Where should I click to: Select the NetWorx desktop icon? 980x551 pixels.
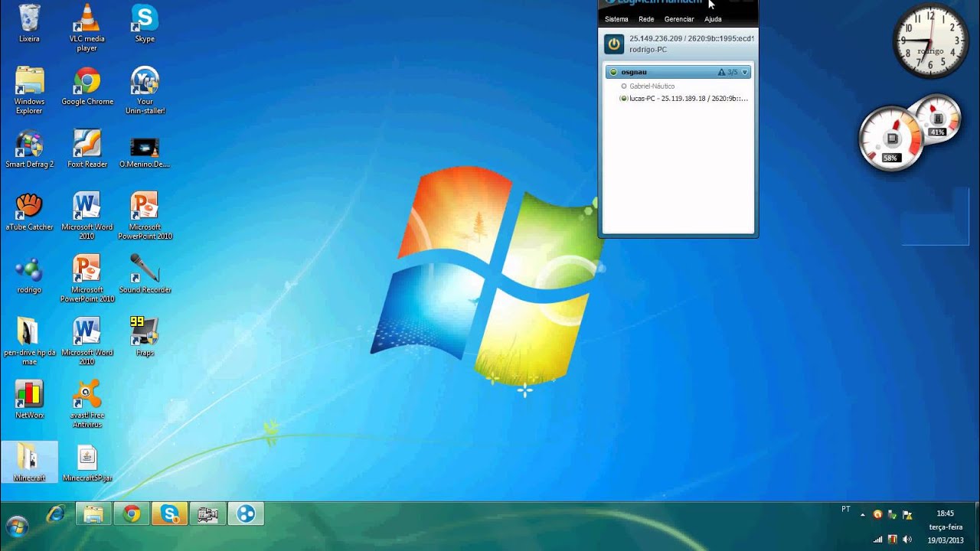(x=29, y=399)
